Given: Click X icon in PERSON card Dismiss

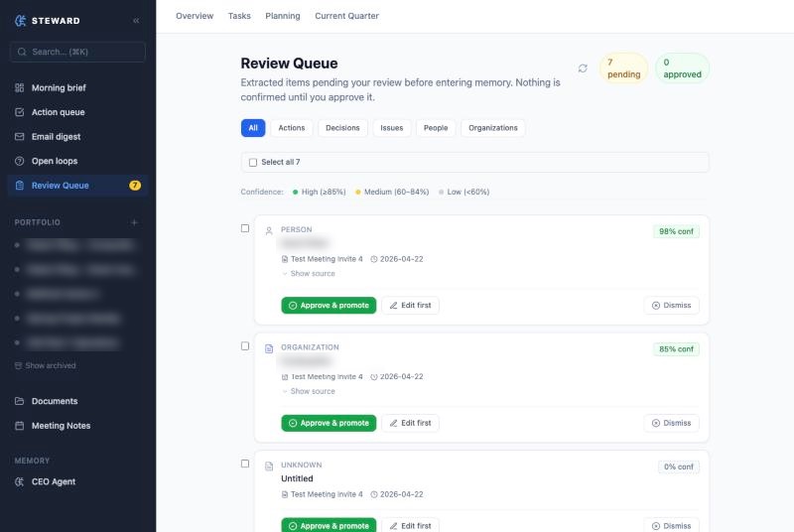Looking at the screenshot, I should [x=656, y=306].
